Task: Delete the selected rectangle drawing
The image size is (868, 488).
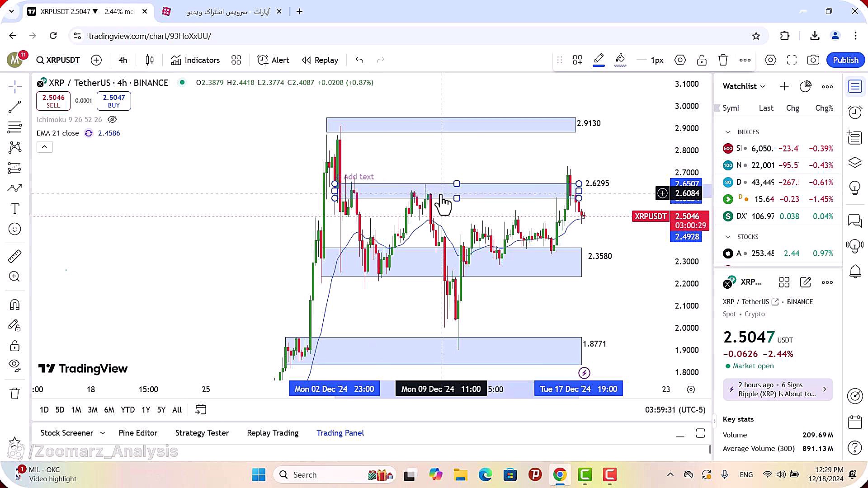Action: coord(723,60)
